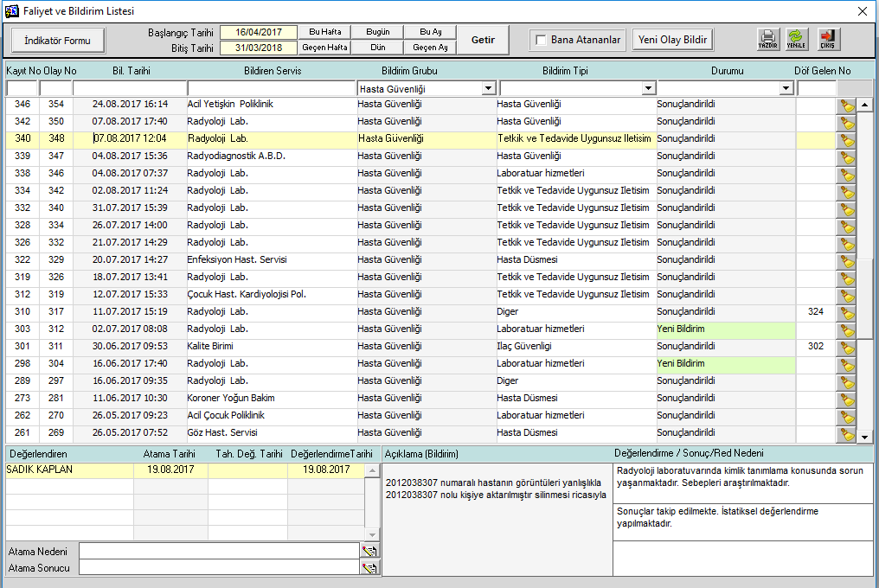The image size is (879, 588).
Task: Click the Geçen Ay date shortcut
Action: click(430, 48)
